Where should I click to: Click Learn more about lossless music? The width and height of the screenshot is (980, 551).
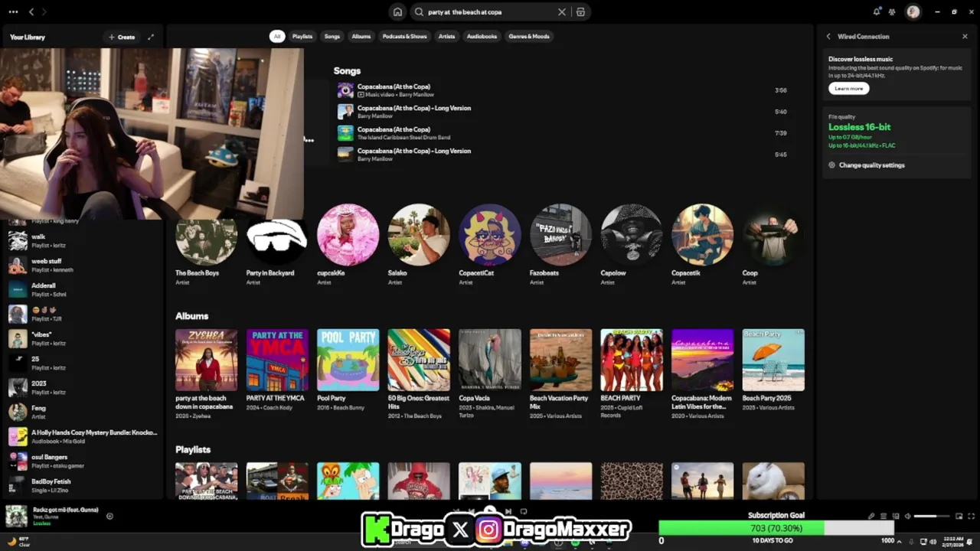[848, 88]
